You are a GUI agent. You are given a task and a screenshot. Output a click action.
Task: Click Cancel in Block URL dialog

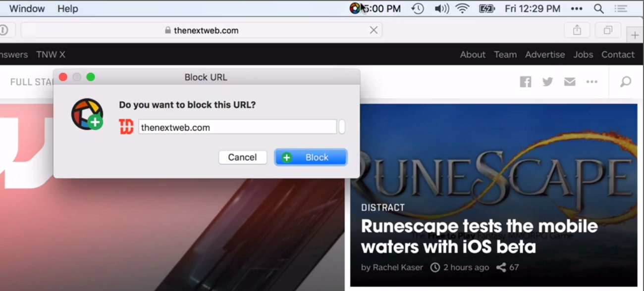click(x=242, y=157)
